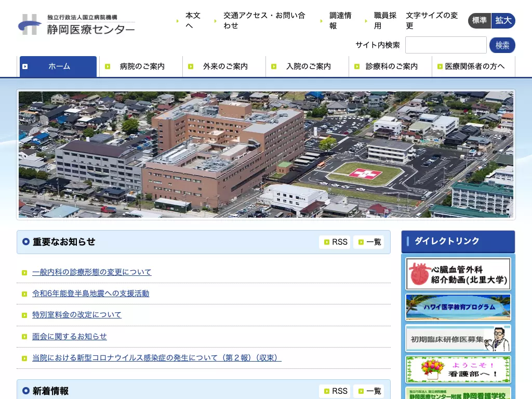Click the 重要なお知らせ heading
Viewport: 532px width, 399px height.
(64, 242)
